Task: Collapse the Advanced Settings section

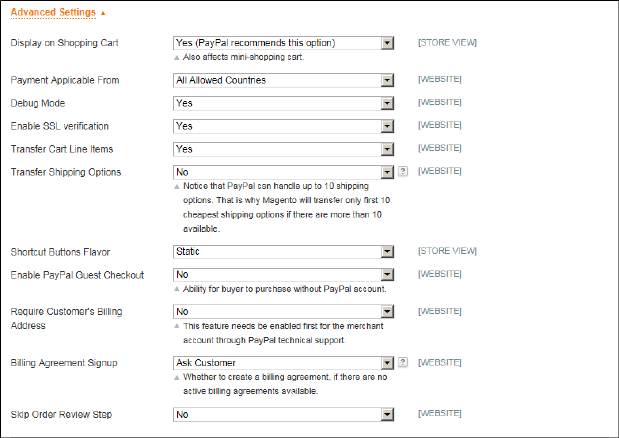Action: pyautogui.click(x=52, y=12)
